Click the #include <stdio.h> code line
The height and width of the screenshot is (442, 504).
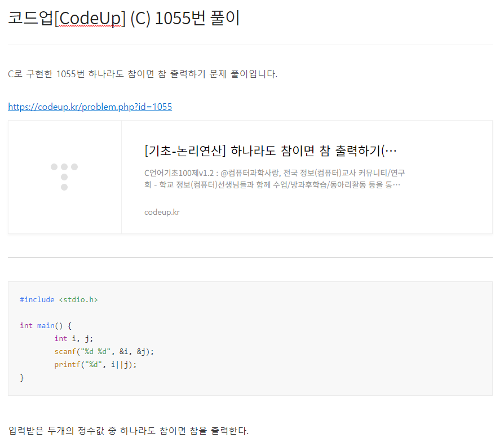(59, 299)
